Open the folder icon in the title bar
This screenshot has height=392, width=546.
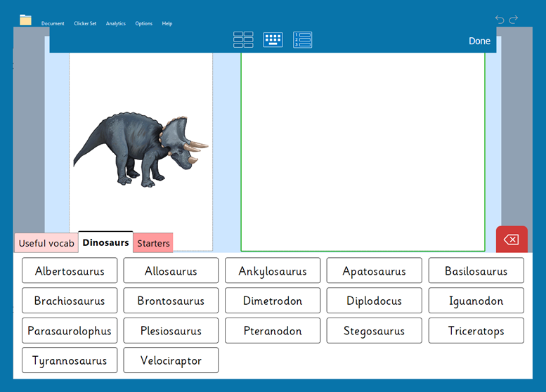coord(25,20)
